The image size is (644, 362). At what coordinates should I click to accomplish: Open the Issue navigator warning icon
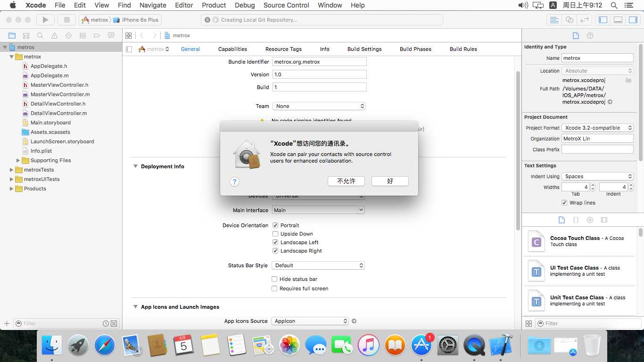54,35
